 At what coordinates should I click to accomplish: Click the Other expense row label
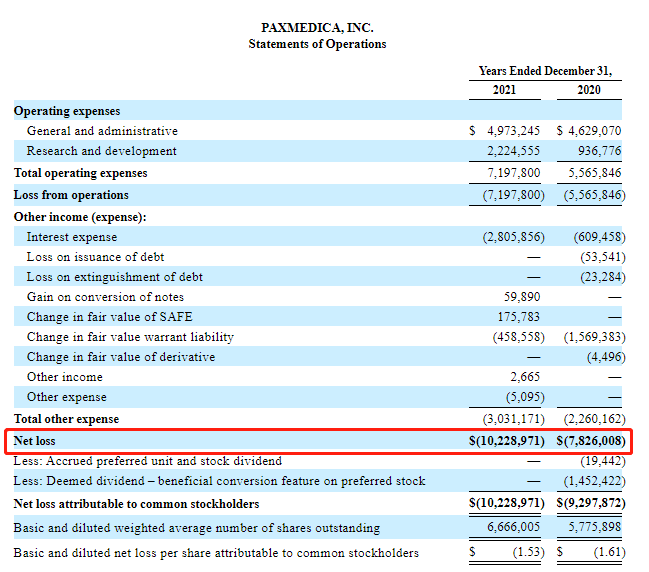coord(67,397)
